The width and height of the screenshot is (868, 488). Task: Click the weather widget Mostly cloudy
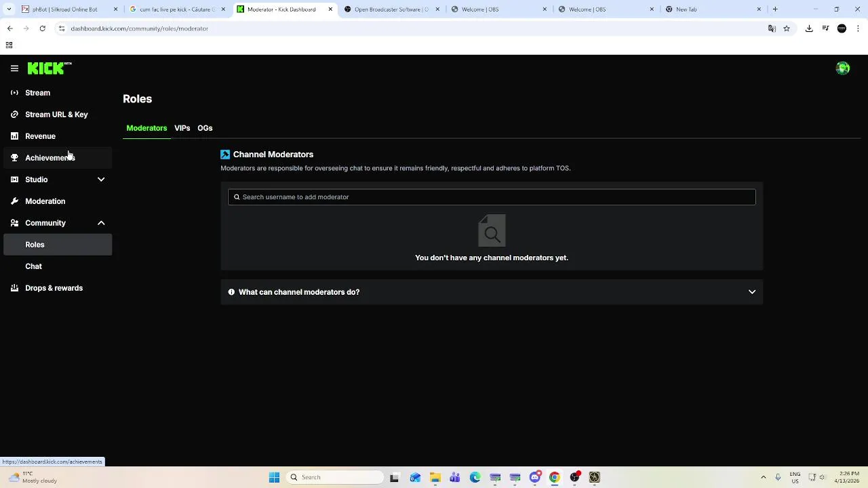tap(33, 477)
